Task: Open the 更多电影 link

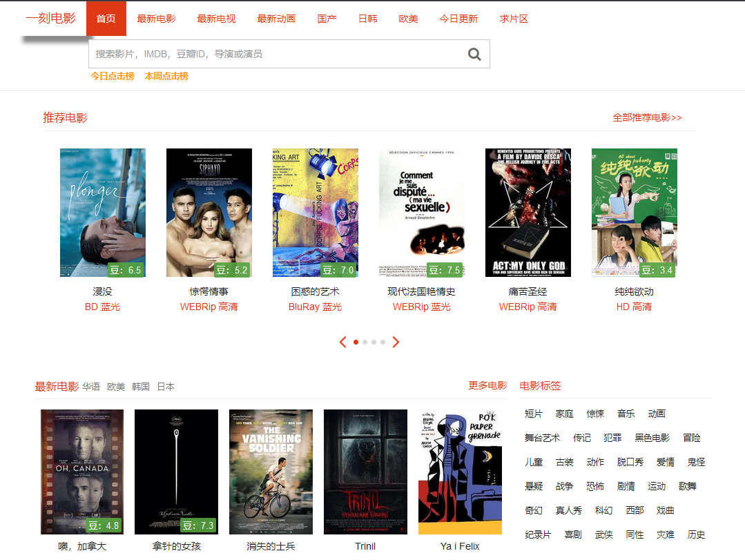Action: point(487,385)
